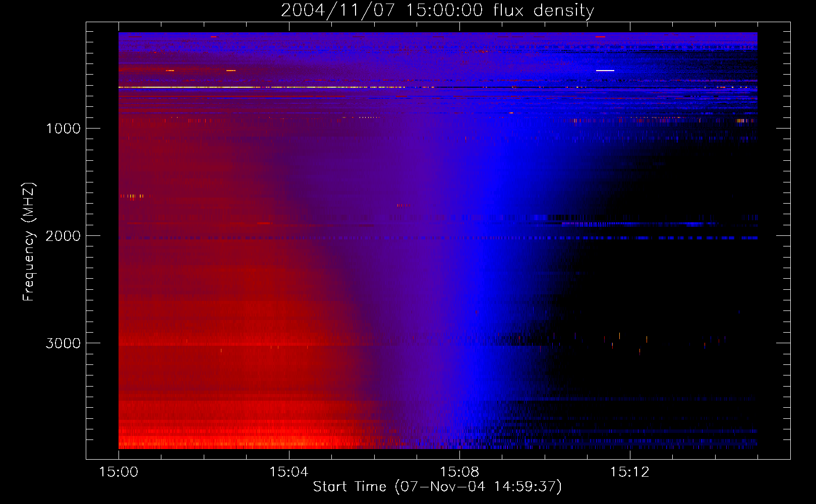The image size is (816, 504).
Task: Click the 15:12 time axis label
Action: point(630,472)
